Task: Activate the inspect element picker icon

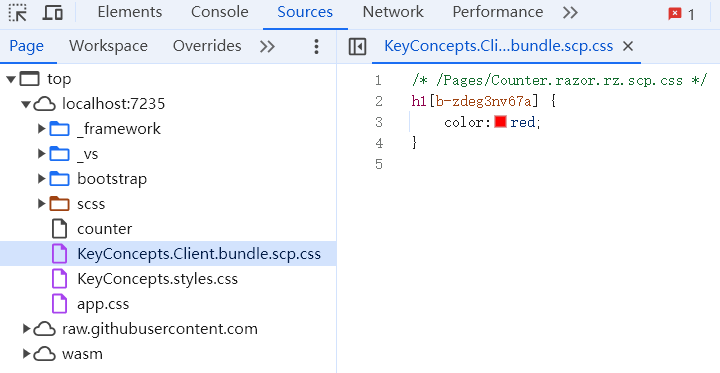Action: tap(18, 12)
